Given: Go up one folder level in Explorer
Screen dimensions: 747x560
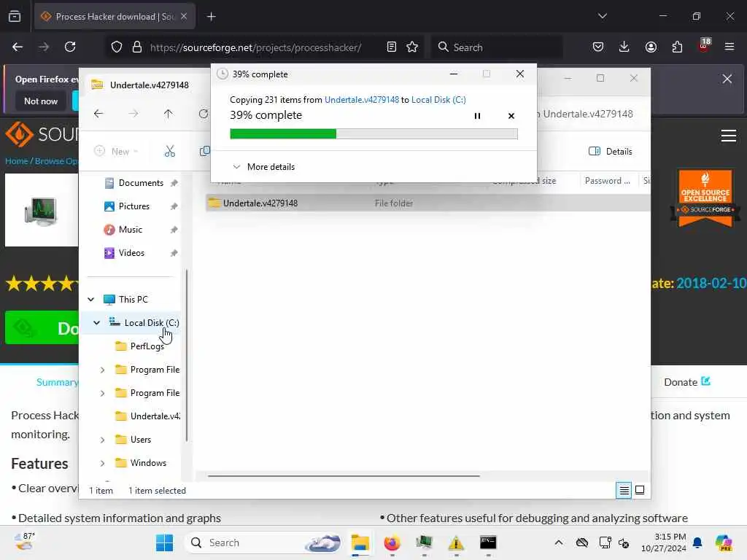Looking at the screenshot, I should click(x=169, y=114).
